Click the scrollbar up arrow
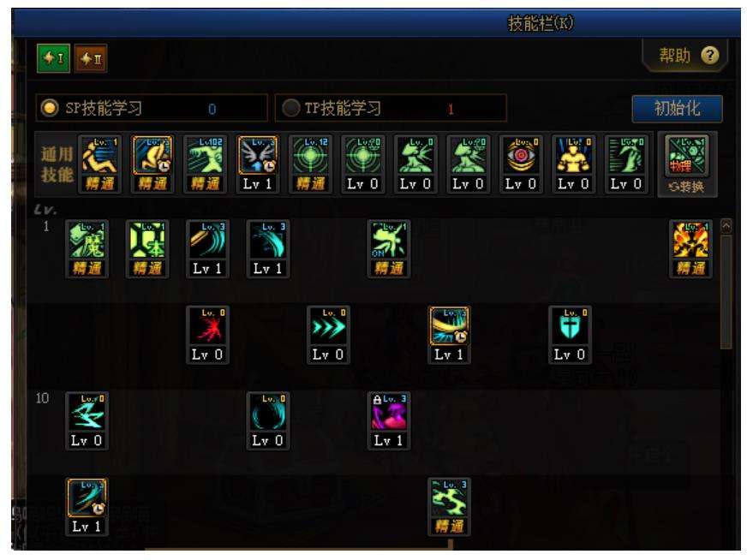Viewport: 747px width, 560px height. coord(726,225)
